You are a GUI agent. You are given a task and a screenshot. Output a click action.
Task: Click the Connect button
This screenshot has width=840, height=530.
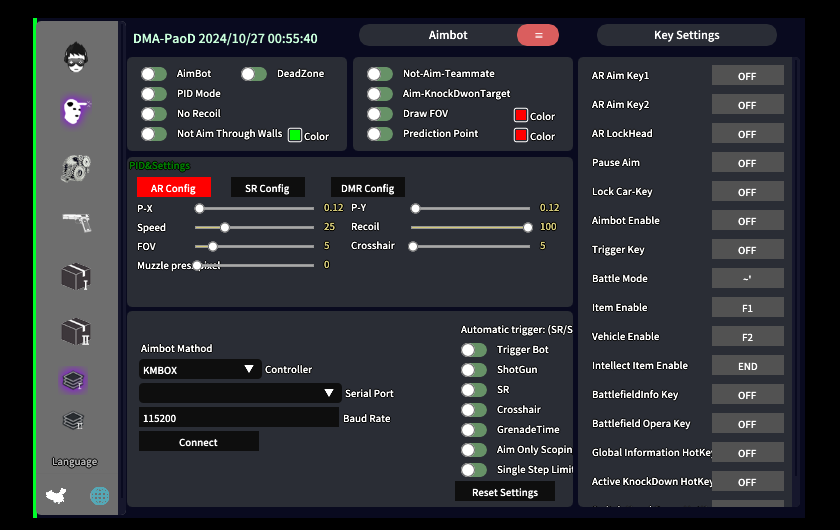pyautogui.click(x=199, y=442)
